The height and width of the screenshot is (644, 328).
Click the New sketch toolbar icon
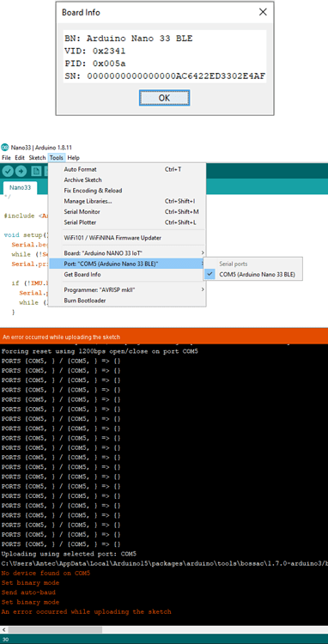[36, 171]
